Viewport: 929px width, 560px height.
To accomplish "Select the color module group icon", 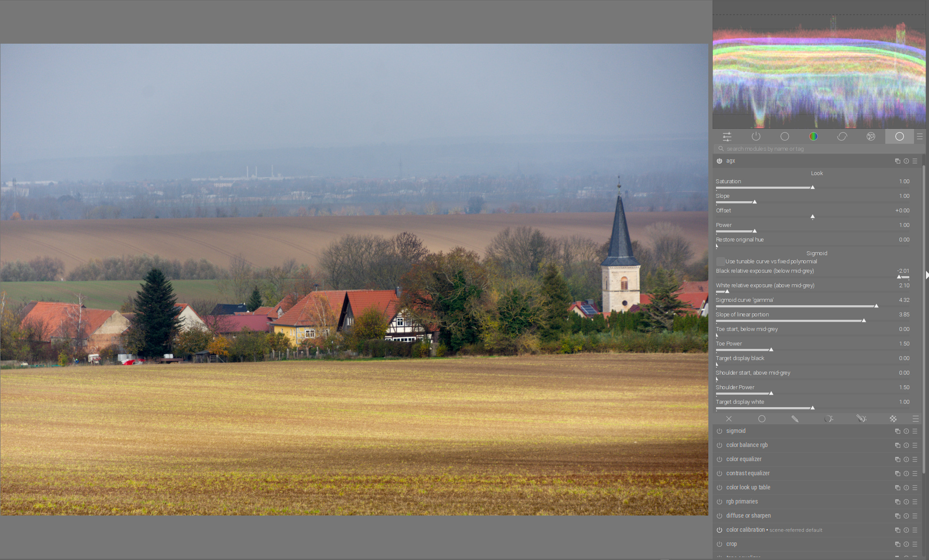I will pyautogui.click(x=813, y=137).
